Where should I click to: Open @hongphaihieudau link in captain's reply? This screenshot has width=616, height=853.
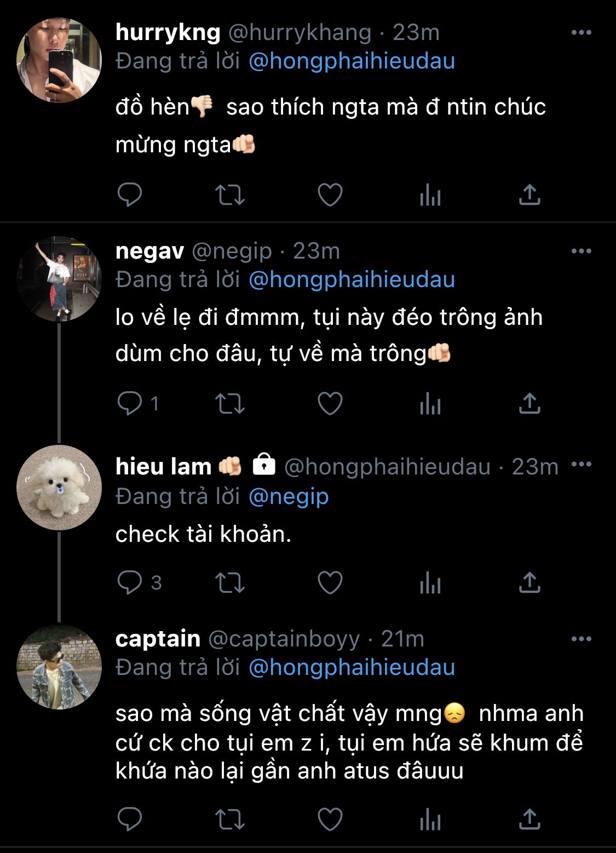(x=352, y=668)
